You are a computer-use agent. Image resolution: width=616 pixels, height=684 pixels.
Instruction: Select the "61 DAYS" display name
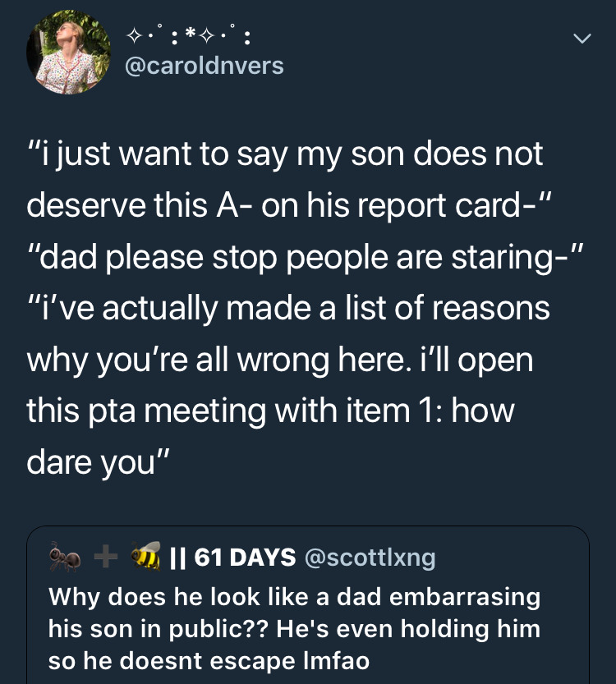(244, 558)
